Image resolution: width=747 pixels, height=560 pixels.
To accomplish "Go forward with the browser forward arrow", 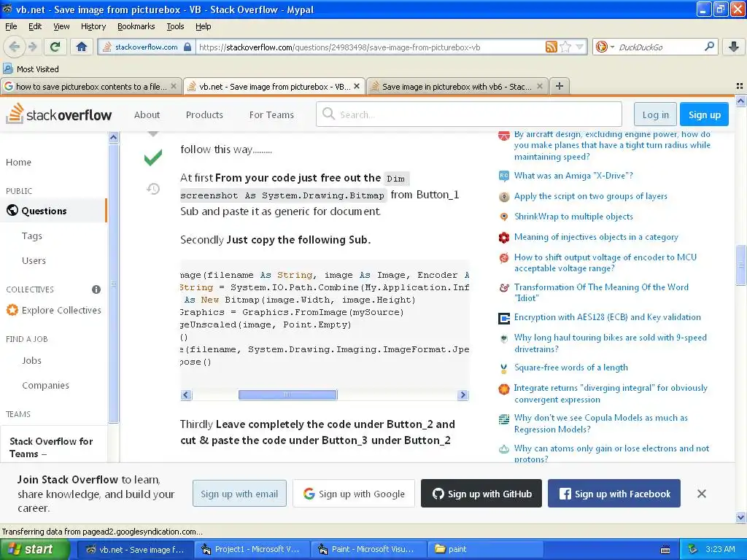I will pyautogui.click(x=32, y=47).
